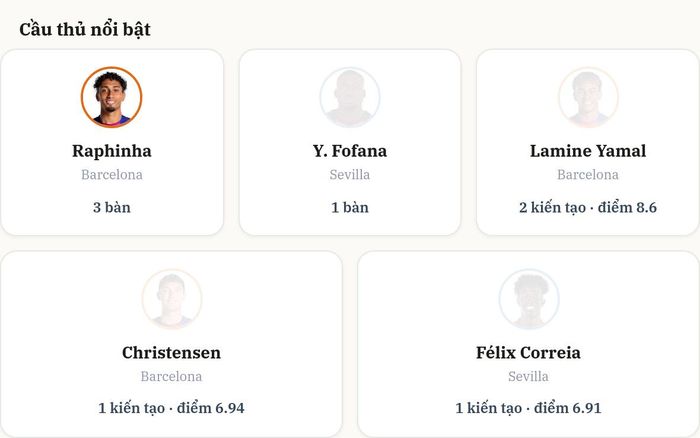The image size is (700, 438).
Task: Click "2 kiến tạo · điểm 8.6" stat
Action: click(x=588, y=208)
